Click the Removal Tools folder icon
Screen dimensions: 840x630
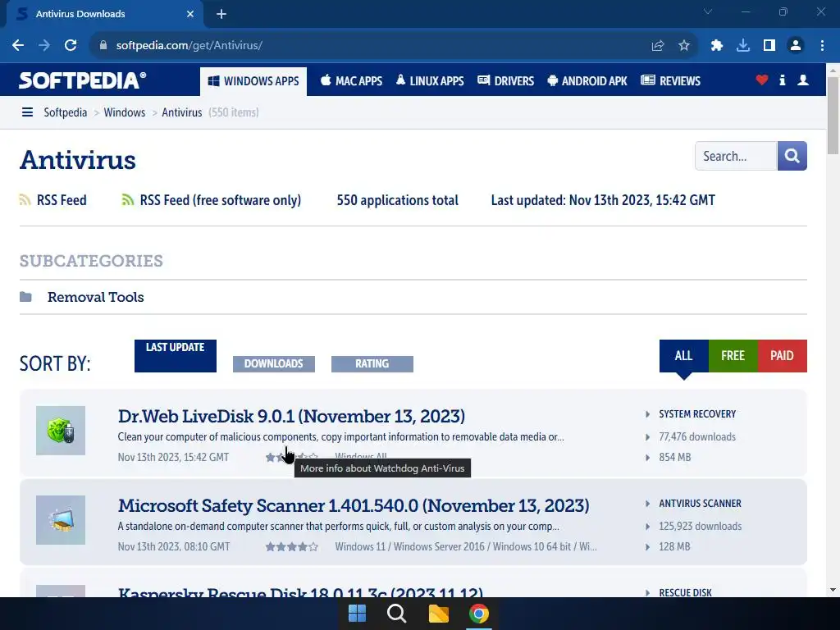25,297
